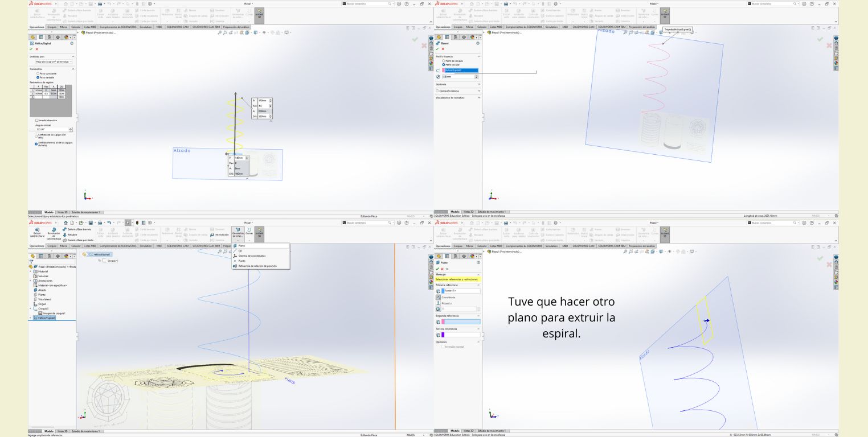868x437 pixels.
Task: Click the 'Primera referencia' Punto<1> box
Action: pos(461,291)
